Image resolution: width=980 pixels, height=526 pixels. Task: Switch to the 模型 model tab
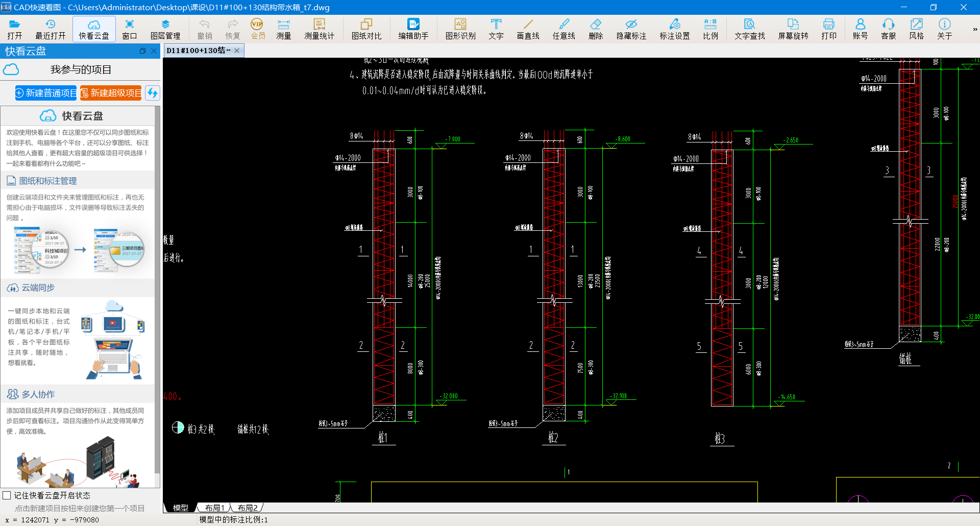tap(180, 508)
